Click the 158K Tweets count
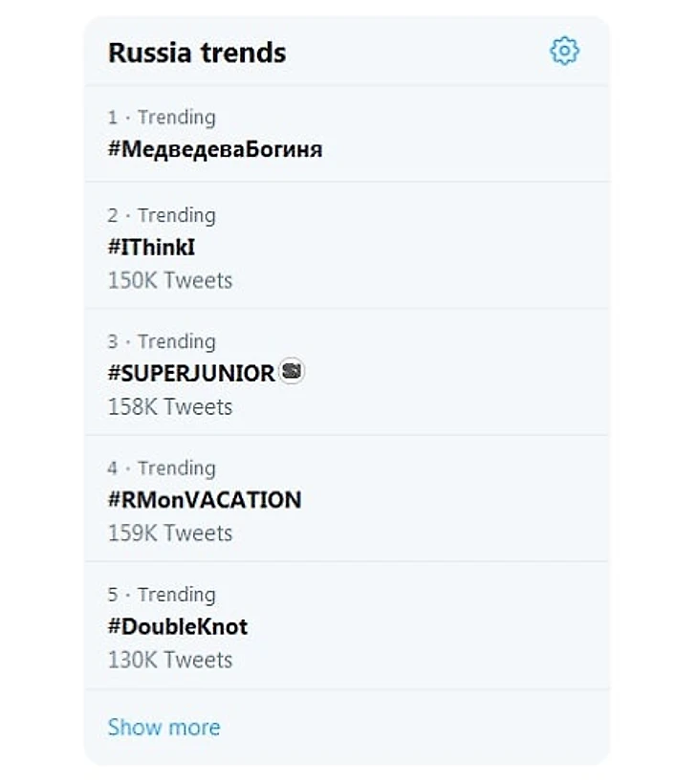The image size is (698, 784). coord(170,406)
